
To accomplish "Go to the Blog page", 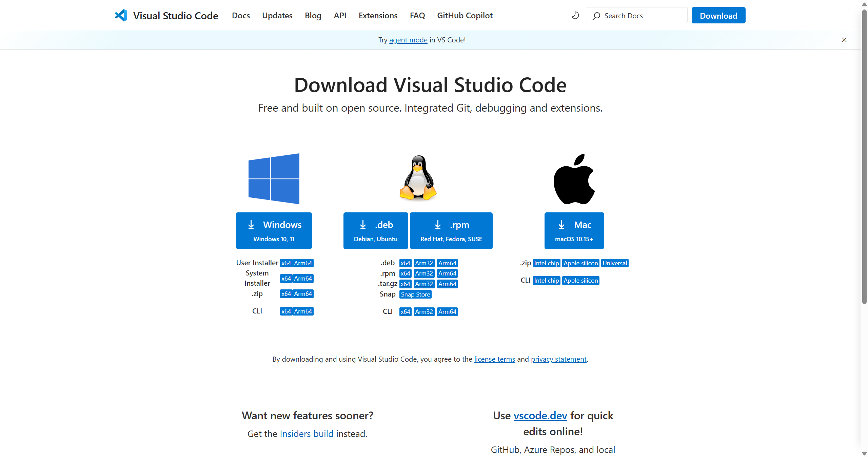I will click(x=313, y=16).
